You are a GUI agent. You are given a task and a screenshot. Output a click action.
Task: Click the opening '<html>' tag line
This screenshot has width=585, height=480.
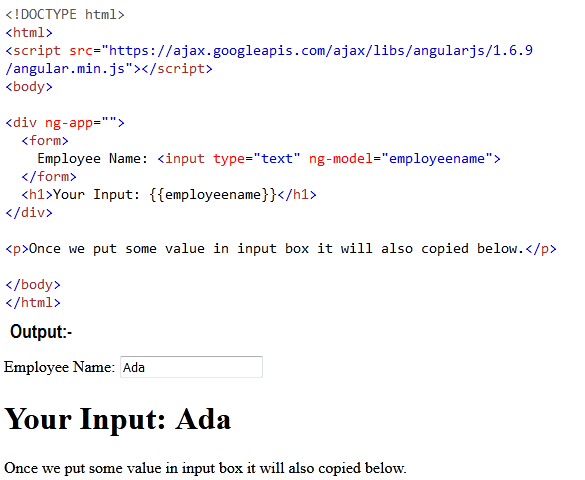click(29, 32)
